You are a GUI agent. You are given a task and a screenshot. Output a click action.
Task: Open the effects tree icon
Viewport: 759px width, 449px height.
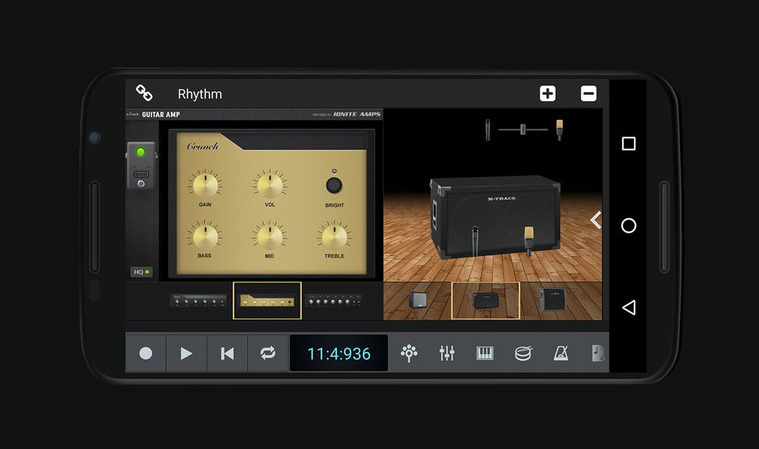coord(409,353)
